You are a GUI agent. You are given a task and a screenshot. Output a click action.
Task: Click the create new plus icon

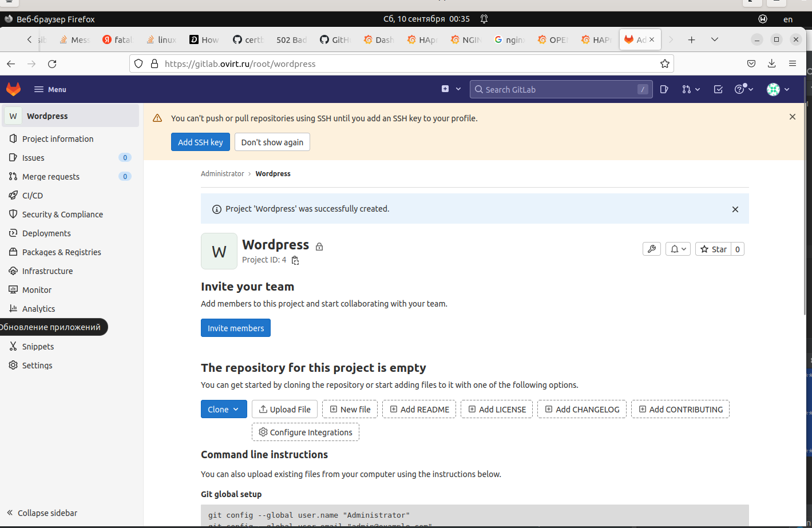[x=445, y=89]
